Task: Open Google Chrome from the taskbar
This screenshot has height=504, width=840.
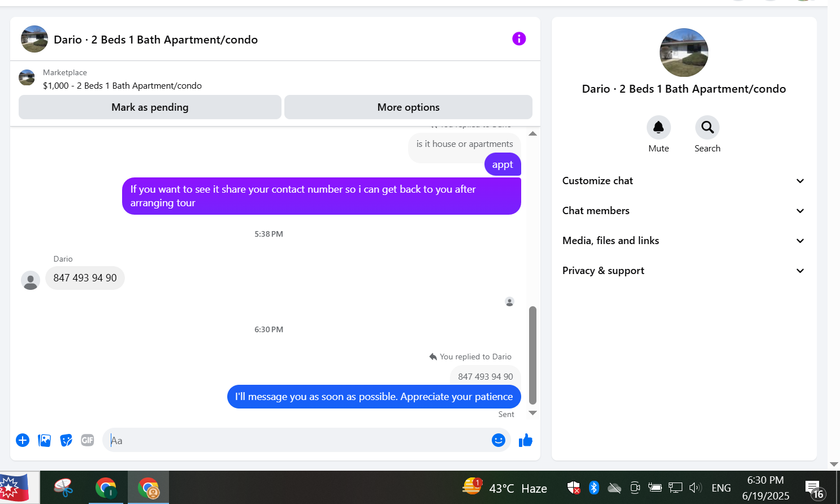Action: click(106, 488)
